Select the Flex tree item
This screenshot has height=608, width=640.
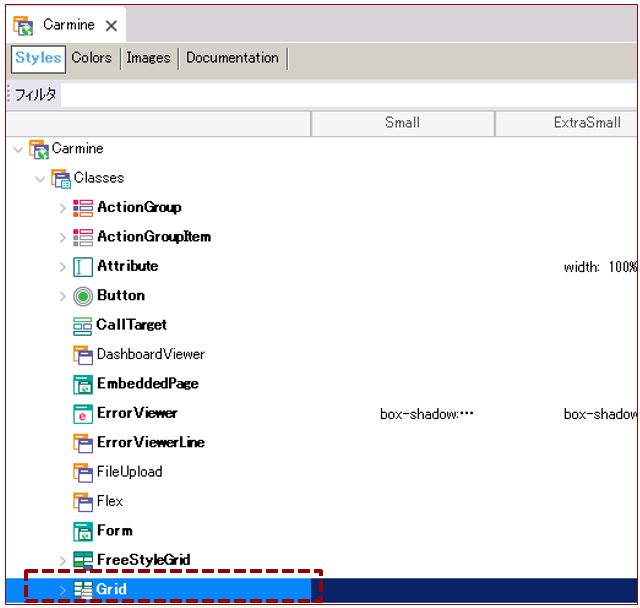tap(110, 501)
